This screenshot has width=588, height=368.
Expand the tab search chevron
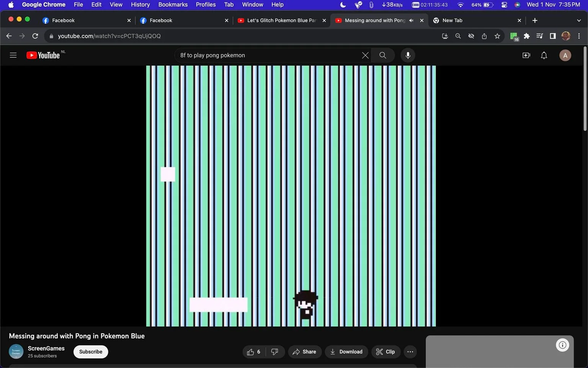pyautogui.click(x=579, y=20)
